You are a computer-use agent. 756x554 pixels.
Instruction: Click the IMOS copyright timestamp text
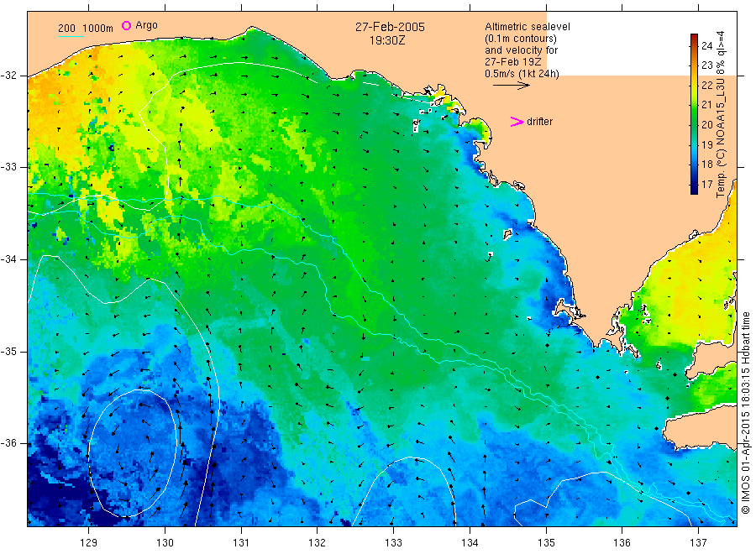point(745,413)
